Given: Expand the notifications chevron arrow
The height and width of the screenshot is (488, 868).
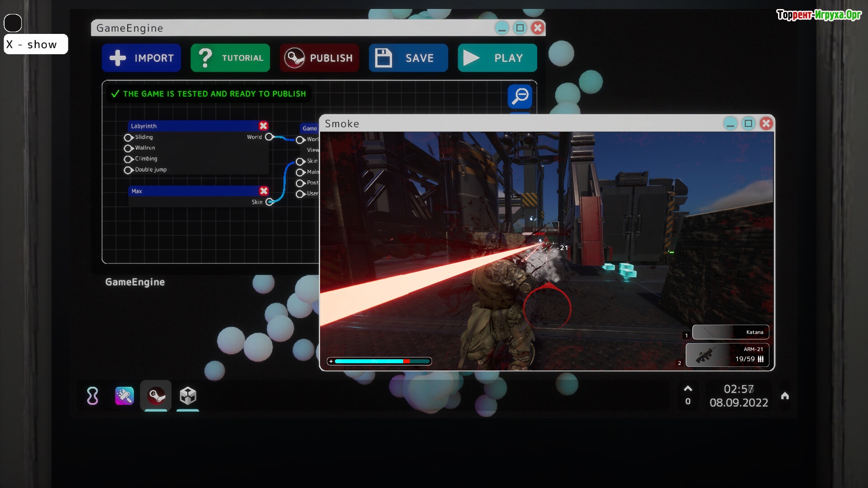Looking at the screenshot, I should point(688,389).
